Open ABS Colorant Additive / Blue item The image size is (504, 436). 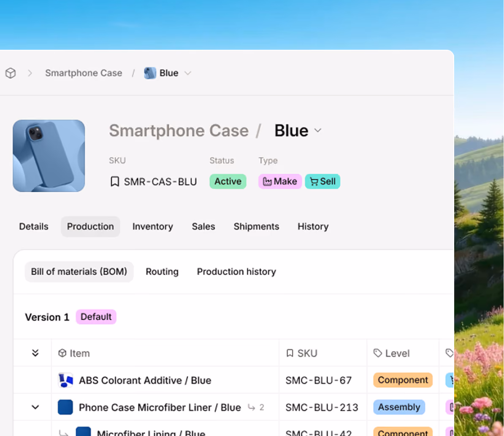pos(145,380)
